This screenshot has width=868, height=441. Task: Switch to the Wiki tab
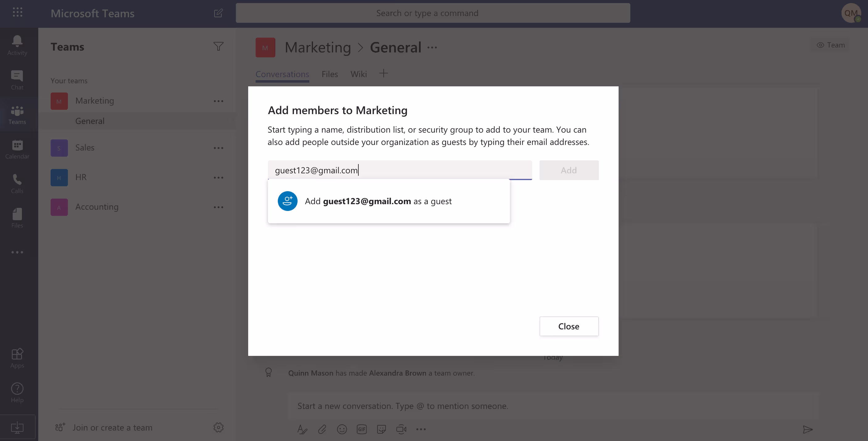pyautogui.click(x=358, y=74)
